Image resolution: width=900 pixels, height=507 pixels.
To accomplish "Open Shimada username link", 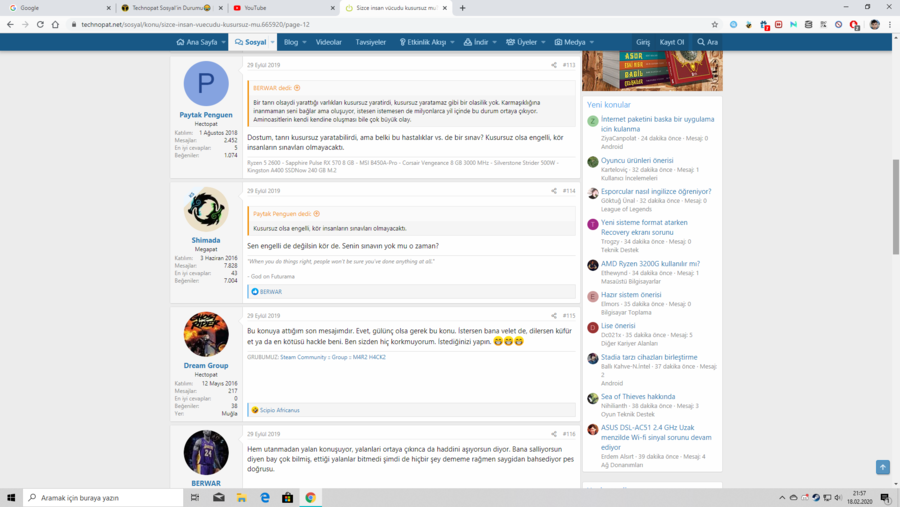I will click(206, 241).
